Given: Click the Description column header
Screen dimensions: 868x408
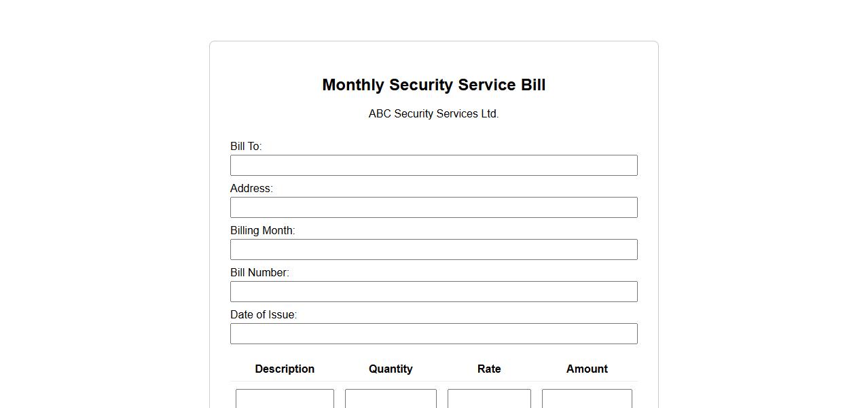Looking at the screenshot, I should click(285, 369).
